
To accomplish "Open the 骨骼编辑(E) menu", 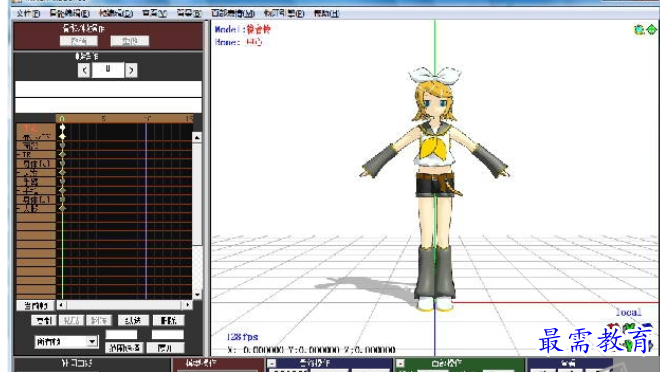I will point(69,13).
